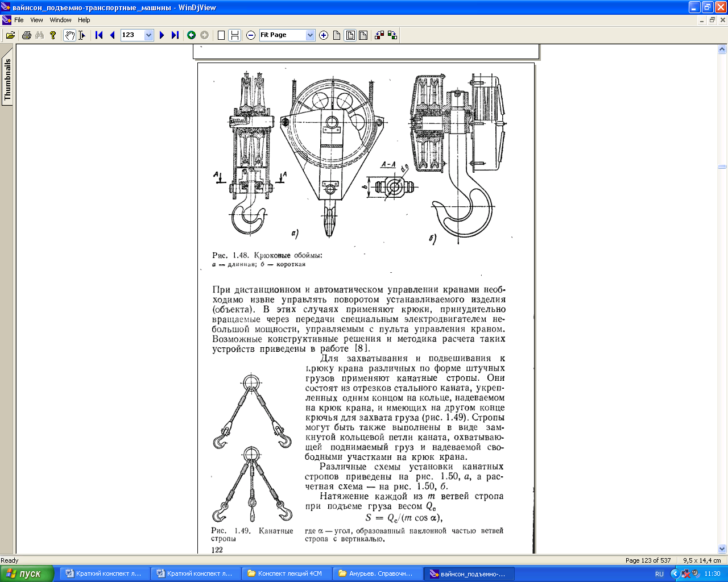728x582 pixels.
Task: Click the scroll up arrow of vertical scrollbar
Action: 722,49
